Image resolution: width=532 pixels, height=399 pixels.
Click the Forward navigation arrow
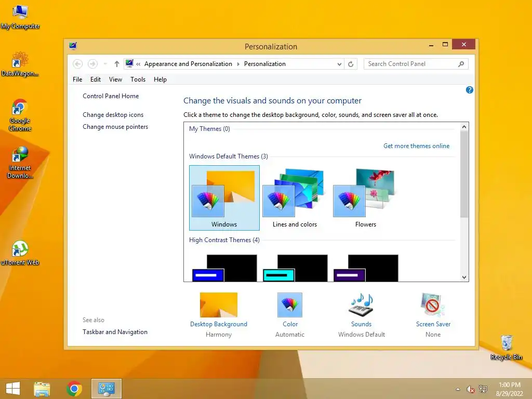(92, 64)
